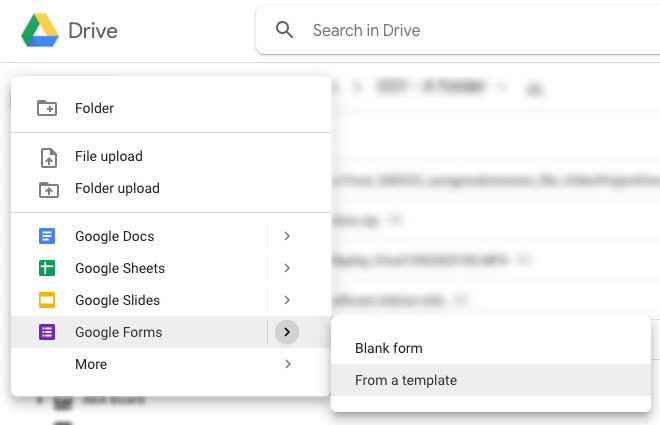Viewport: 660px width, 425px height.
Task: Click the Google Sheets icon
Action: 47,268
